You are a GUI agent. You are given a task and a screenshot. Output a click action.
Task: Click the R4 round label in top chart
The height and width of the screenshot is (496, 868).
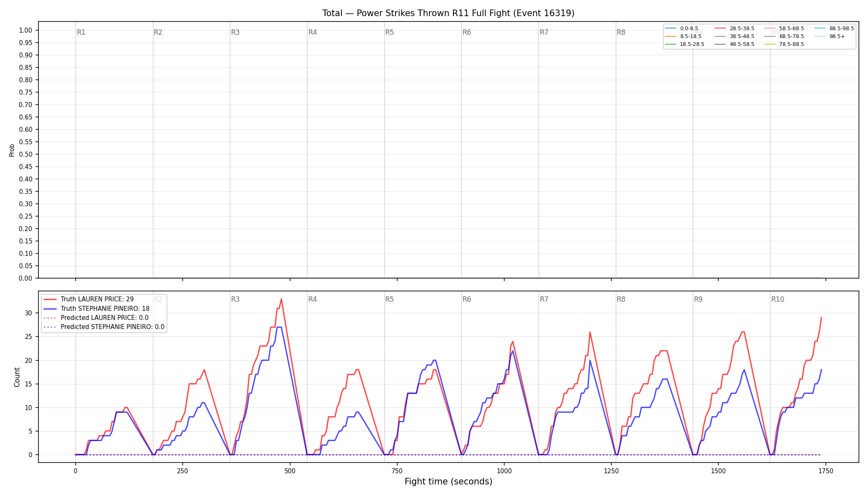(x=312, y=32)
